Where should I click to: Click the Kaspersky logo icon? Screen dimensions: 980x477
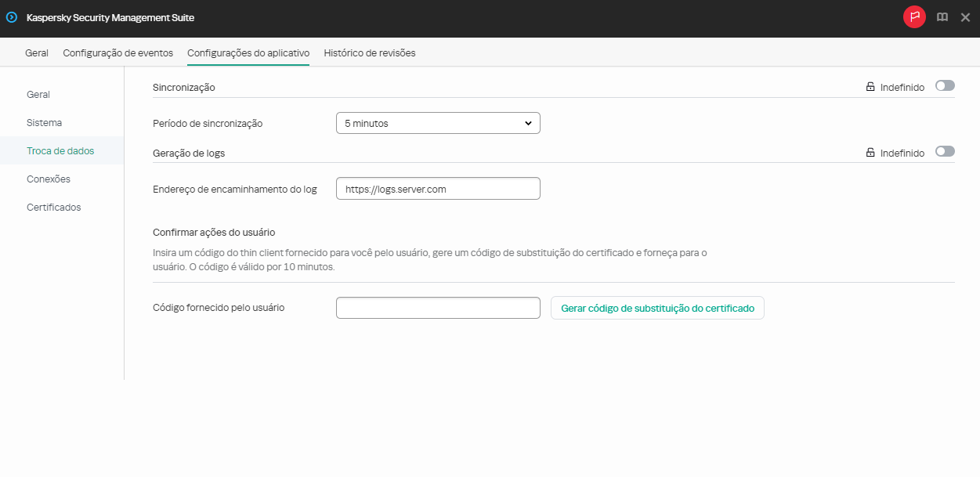(11, 16)
